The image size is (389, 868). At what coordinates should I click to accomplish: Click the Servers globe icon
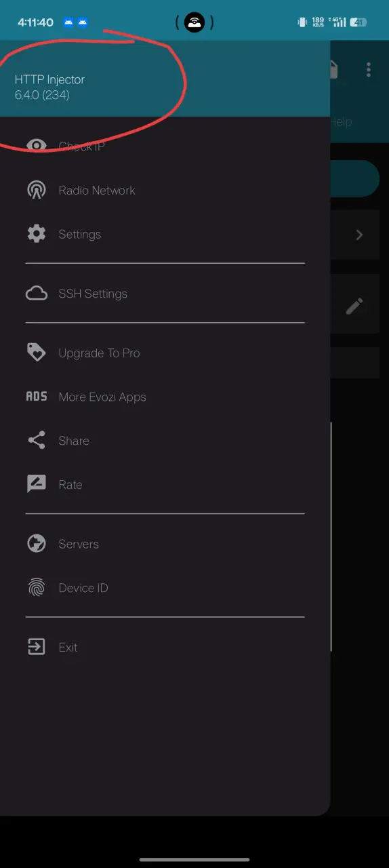point(37,544)
